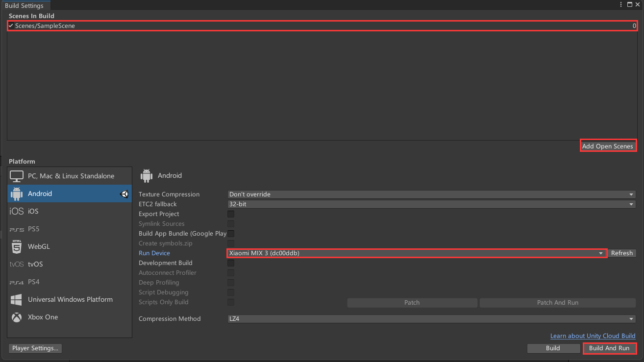The image size is (644, 362).
Task: Select the Scenes/SampleScene row in build list
Action: pyautogui.click(x=322, y=25)
